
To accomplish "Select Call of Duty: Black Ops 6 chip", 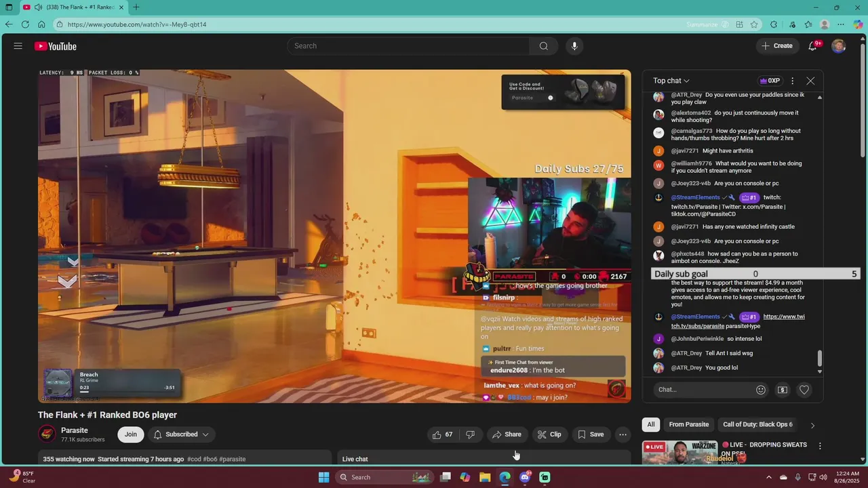I will [757, 424].
